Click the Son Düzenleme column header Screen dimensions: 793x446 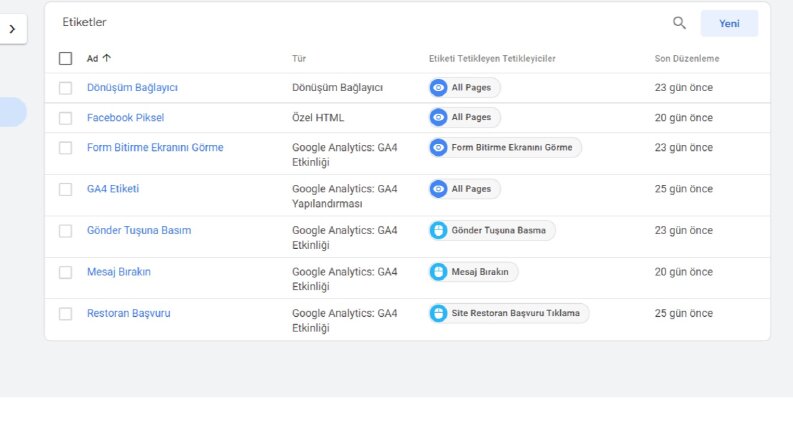click(x=687, y=58)
